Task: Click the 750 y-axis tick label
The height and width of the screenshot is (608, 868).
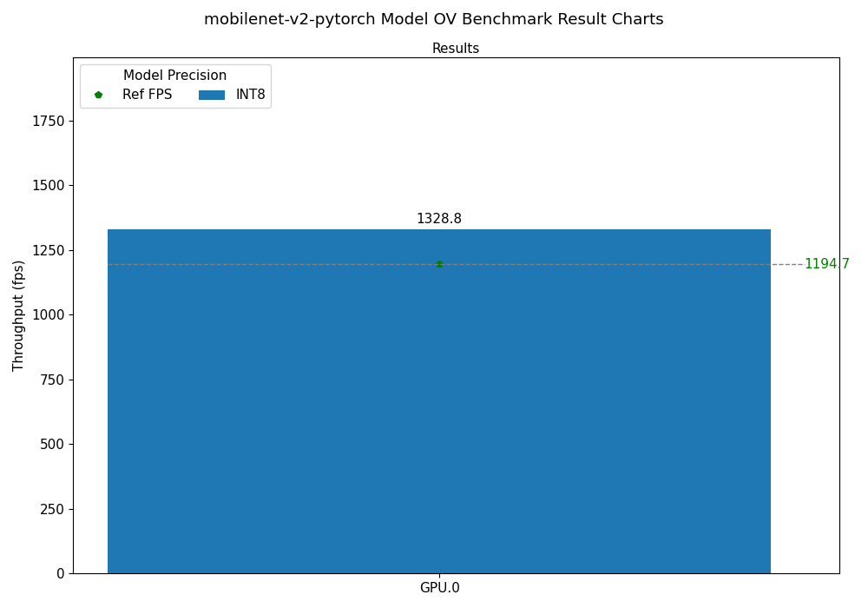Action: point(52,380)
